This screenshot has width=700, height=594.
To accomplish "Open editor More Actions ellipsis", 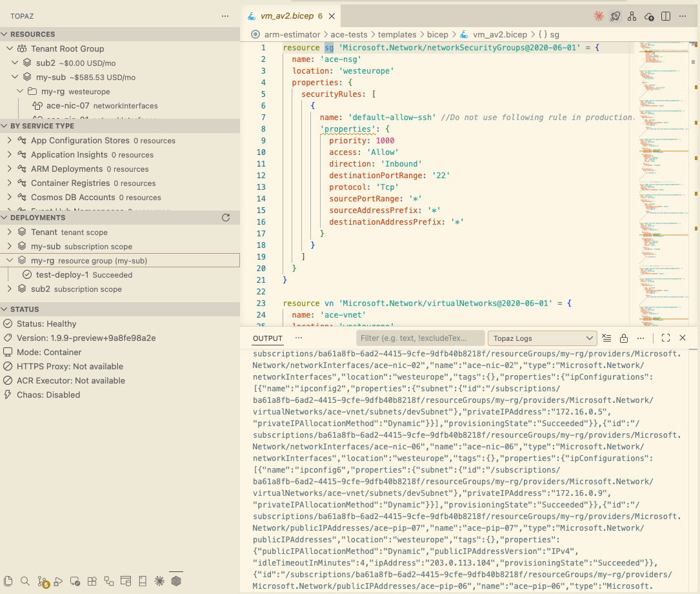I will click(683, 17).
